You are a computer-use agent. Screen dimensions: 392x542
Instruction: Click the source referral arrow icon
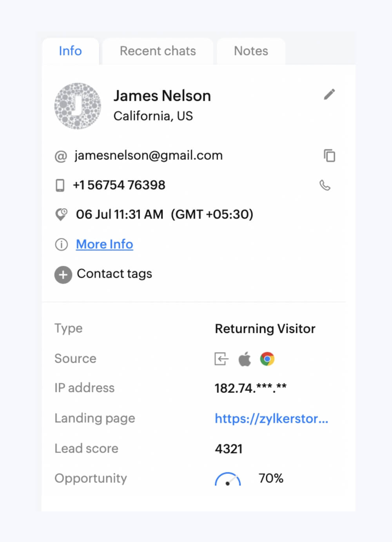(x=221, y=359)
